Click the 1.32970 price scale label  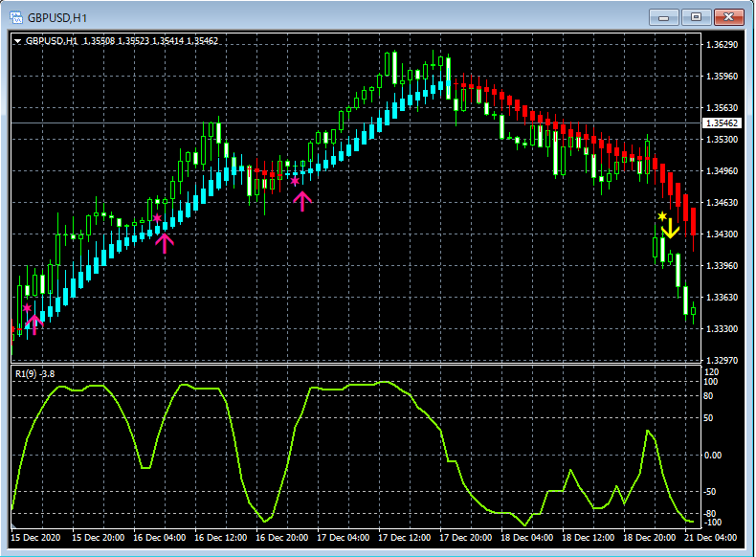pyautogui.click(x=722, y=360)
